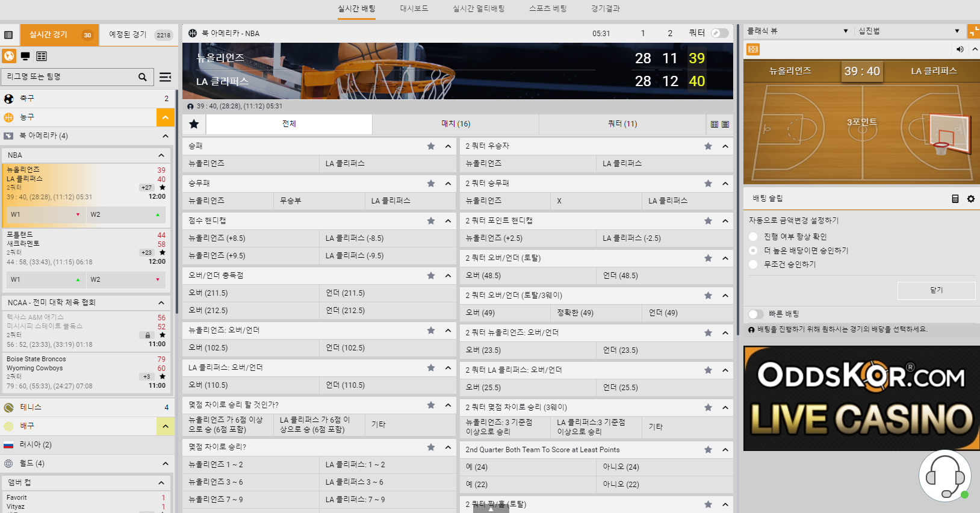Open betting slip settings gear
980x513 pixels.
click(970, 199)
